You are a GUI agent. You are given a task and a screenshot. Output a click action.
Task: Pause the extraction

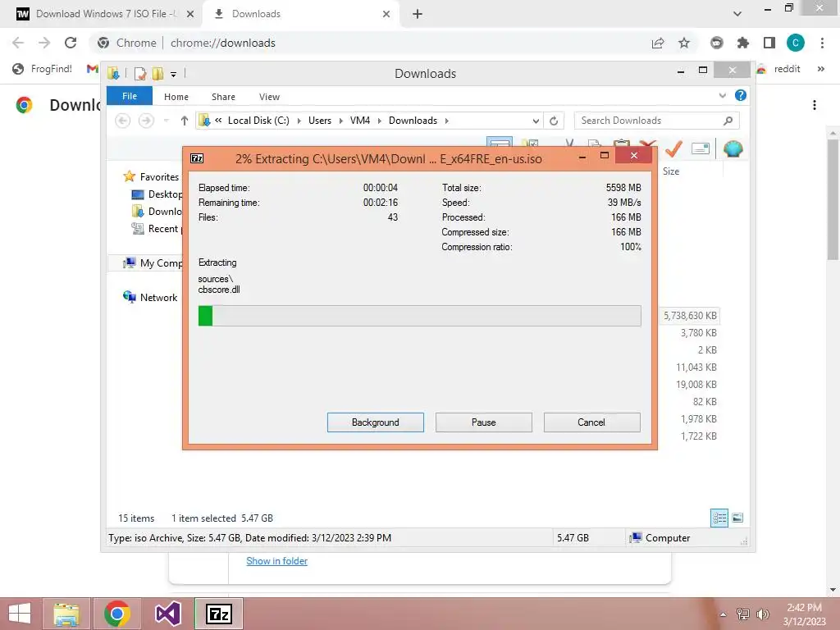pos(483,422)
